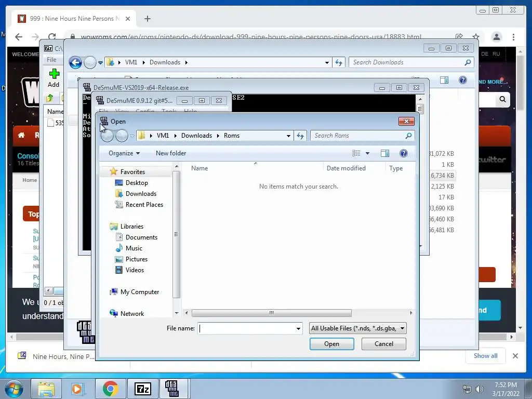Toggle preview pane in Downloads explorer window

(444, 80)
